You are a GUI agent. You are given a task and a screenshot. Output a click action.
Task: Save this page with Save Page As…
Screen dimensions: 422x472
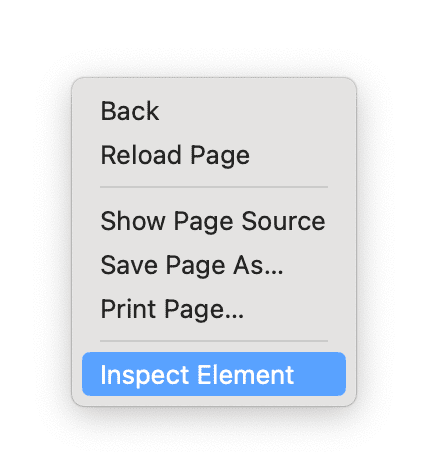pos(214,265)
